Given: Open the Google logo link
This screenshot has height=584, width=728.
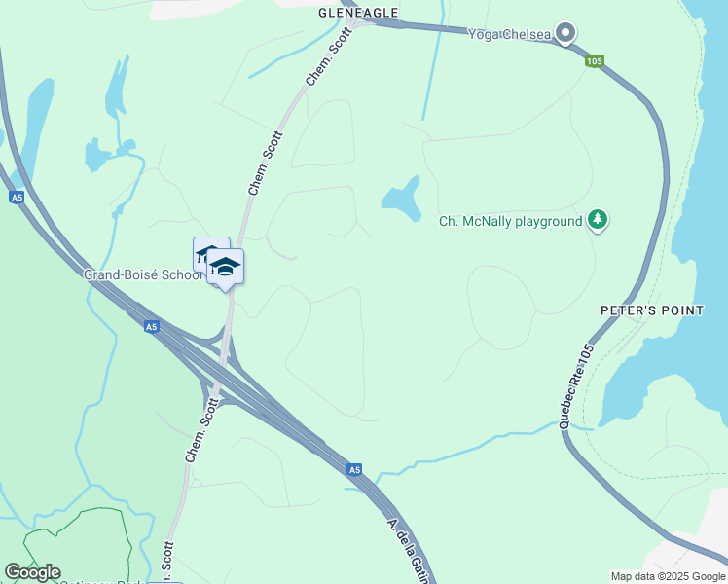Looking at the screenshot, I should coord(33,572).
